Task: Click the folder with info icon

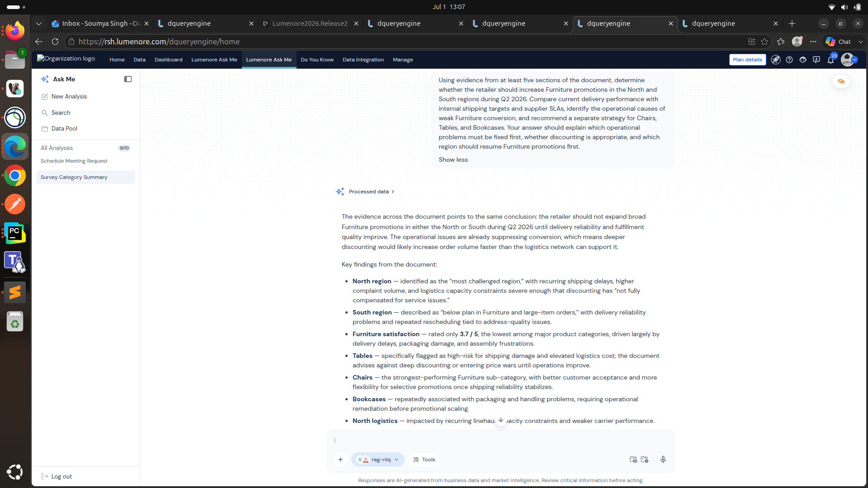Action: (x=645, y=460)
